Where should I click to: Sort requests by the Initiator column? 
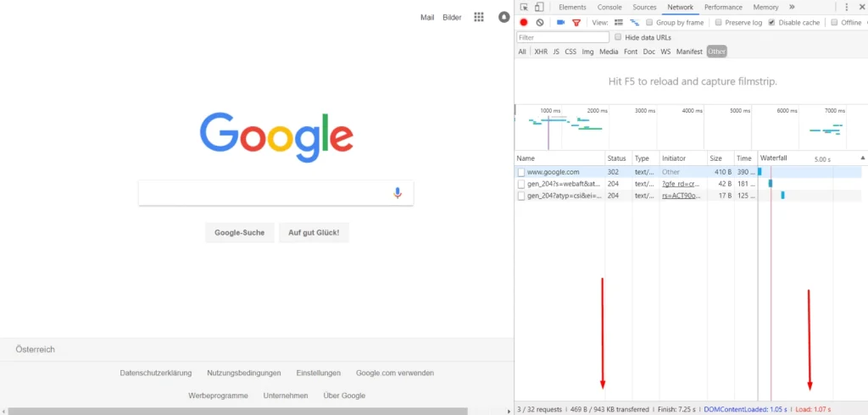[x=682, y=158]
